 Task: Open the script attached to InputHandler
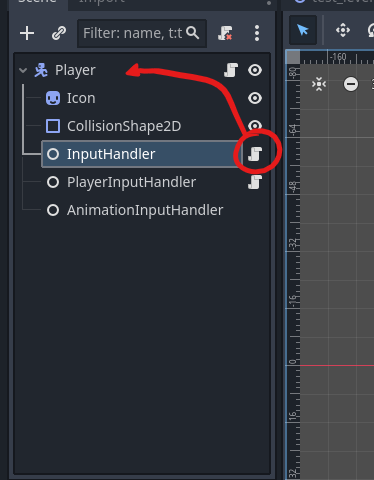click(x=255, y=154)
